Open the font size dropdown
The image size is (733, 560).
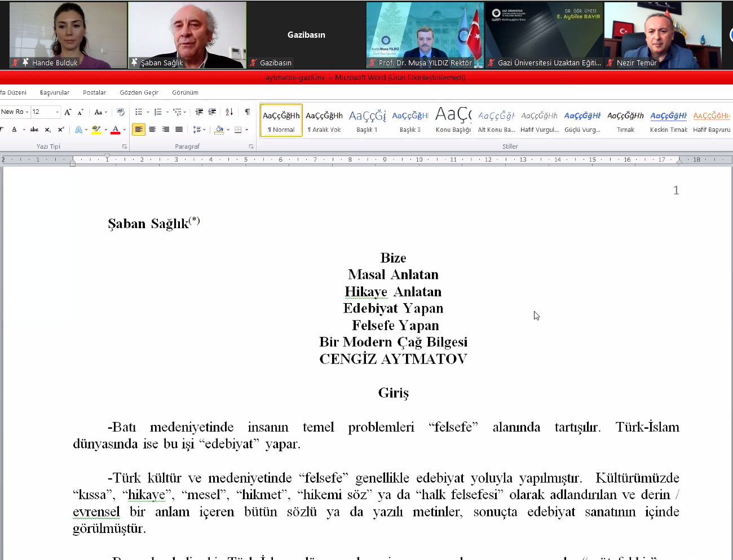coord(57,112)
